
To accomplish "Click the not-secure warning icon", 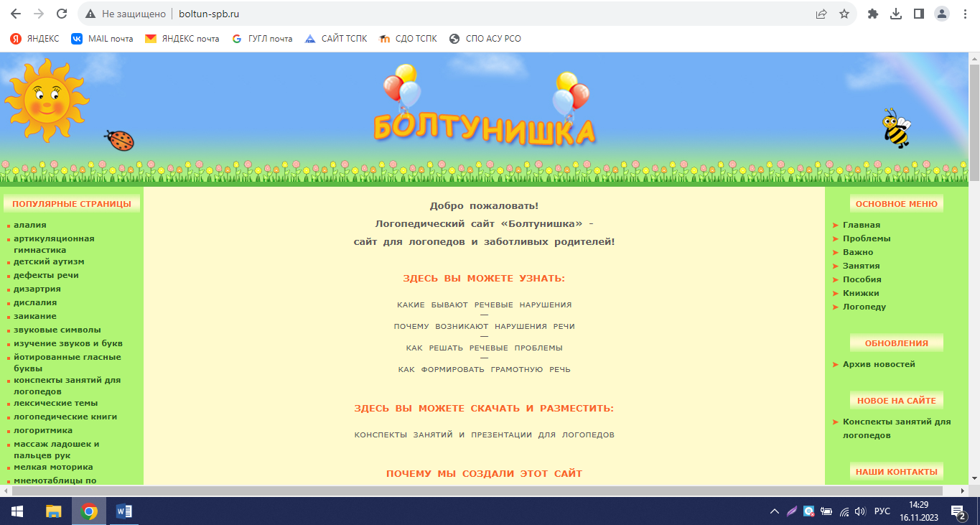I will point(90,14).
